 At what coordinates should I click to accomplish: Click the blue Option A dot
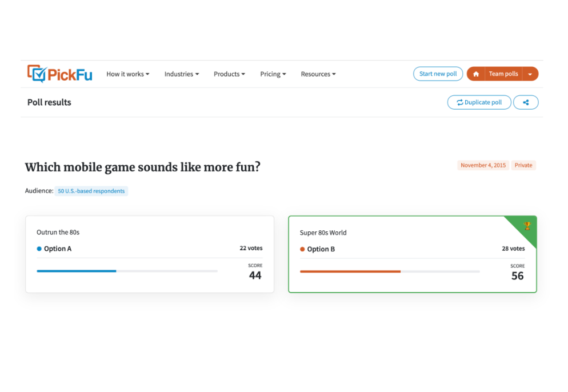point(39,249)
